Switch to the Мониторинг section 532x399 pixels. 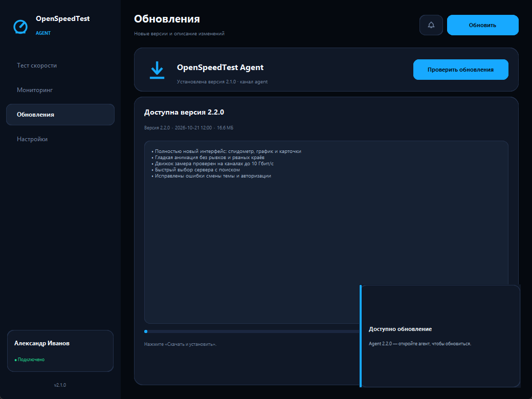pos(60,90)
